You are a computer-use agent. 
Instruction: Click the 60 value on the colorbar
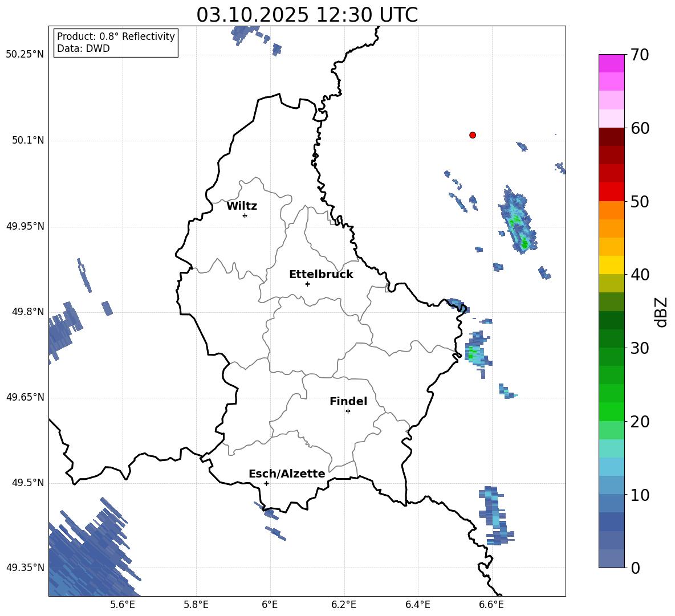[640, 128]
